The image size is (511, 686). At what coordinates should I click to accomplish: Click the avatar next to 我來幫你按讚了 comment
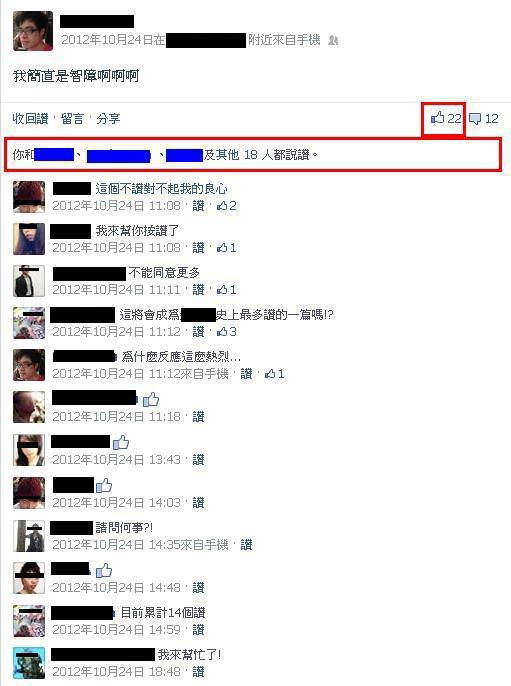pos(29,239)
